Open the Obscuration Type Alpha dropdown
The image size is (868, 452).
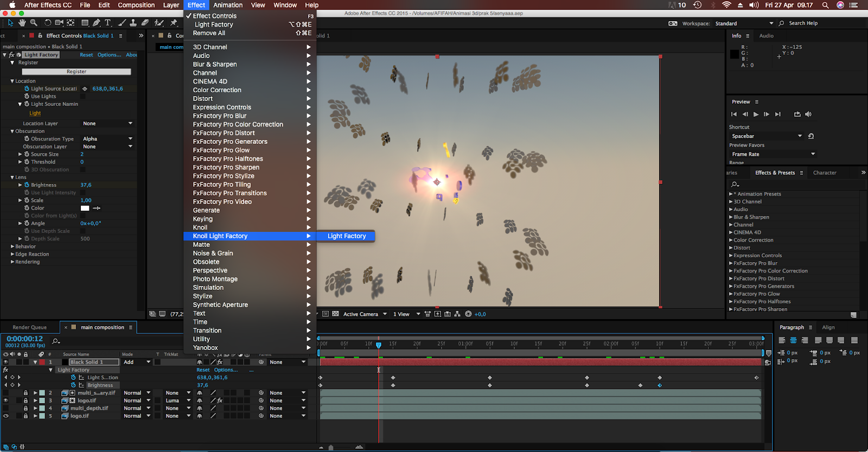107,139
